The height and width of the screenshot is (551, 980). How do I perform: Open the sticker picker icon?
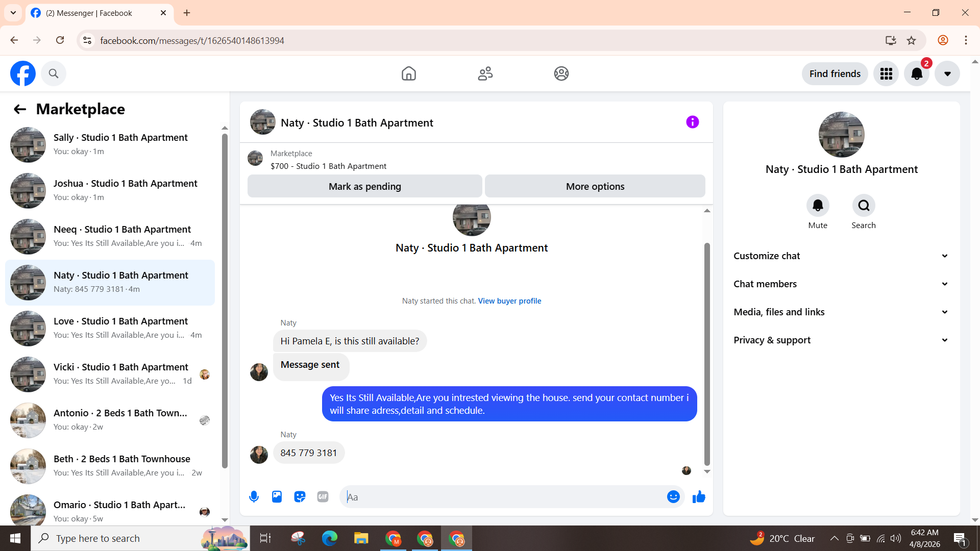(x=300, y=496)
